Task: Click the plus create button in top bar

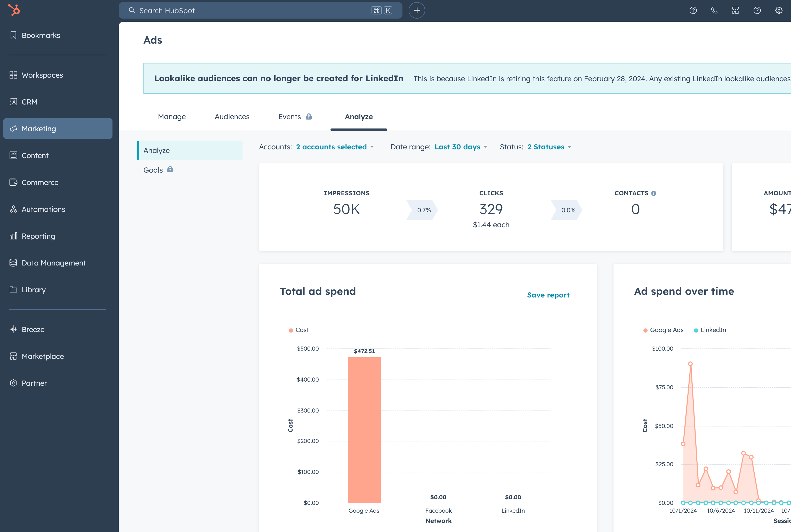Action: [417, 11]
